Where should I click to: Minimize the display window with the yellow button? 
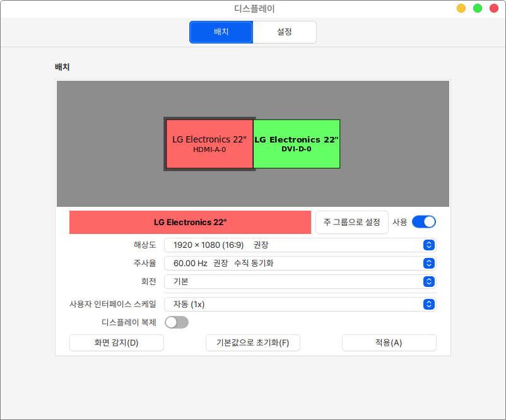pyautogui.click(x=461, y=8)
